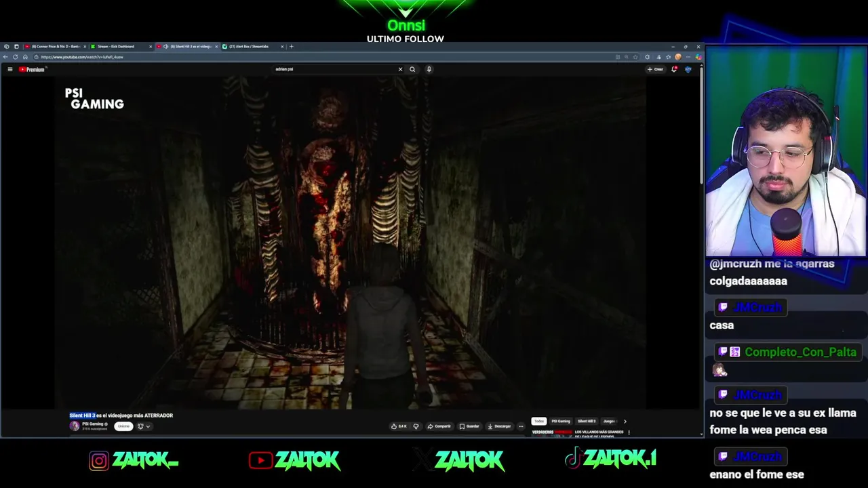Expand the subscription bell notification dropdown
Viewport: 868px width, 488px height.
tap(144, 426)
